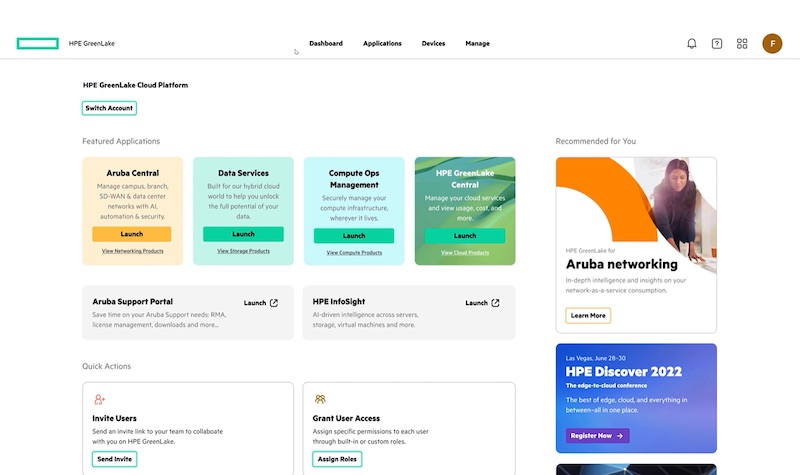Click the Recommended for You label
Screen dimensions: 800x475
(x=596, y=141)
